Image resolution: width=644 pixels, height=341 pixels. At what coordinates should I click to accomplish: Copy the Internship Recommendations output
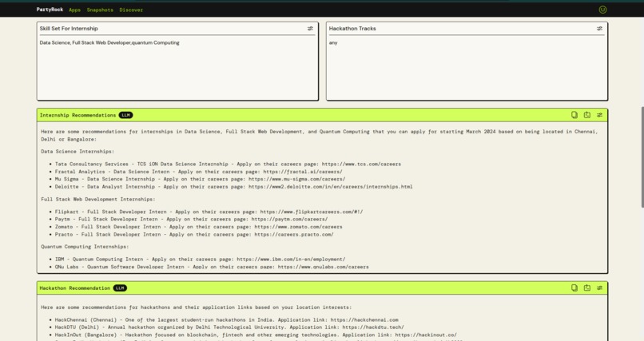pos(574,115)
